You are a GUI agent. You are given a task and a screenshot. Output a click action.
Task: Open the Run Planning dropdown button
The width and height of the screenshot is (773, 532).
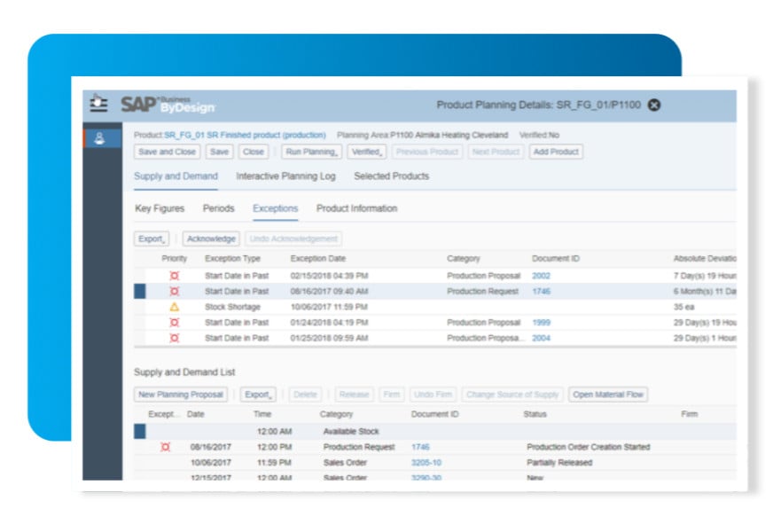tap(311, 152)
